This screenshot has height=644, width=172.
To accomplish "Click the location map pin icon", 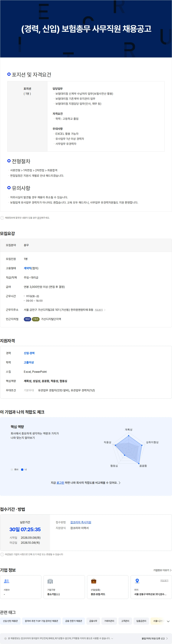I will tap(137, 581).
